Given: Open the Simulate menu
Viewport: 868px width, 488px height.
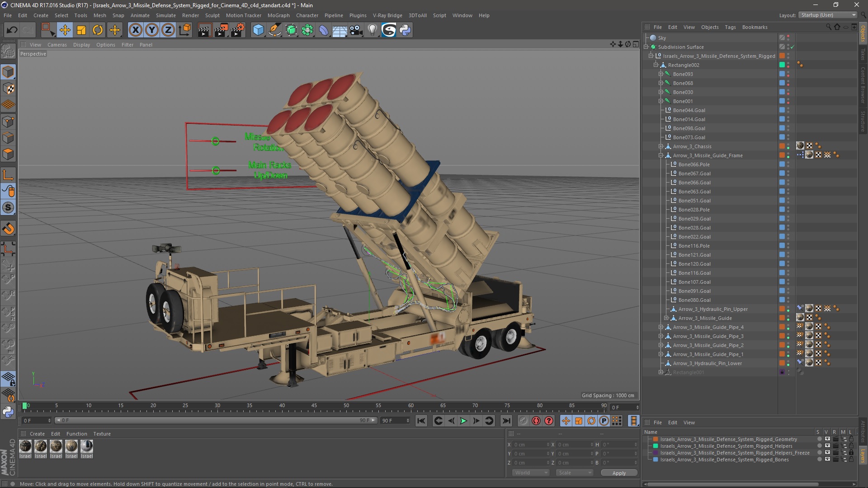Looking at the screenshot, I should coord(165,15).
